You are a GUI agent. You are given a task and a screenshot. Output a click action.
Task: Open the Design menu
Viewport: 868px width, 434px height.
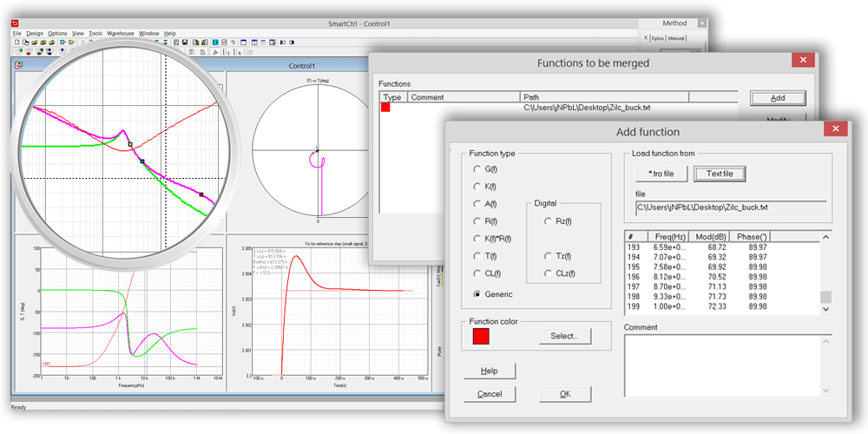[35, 33]
